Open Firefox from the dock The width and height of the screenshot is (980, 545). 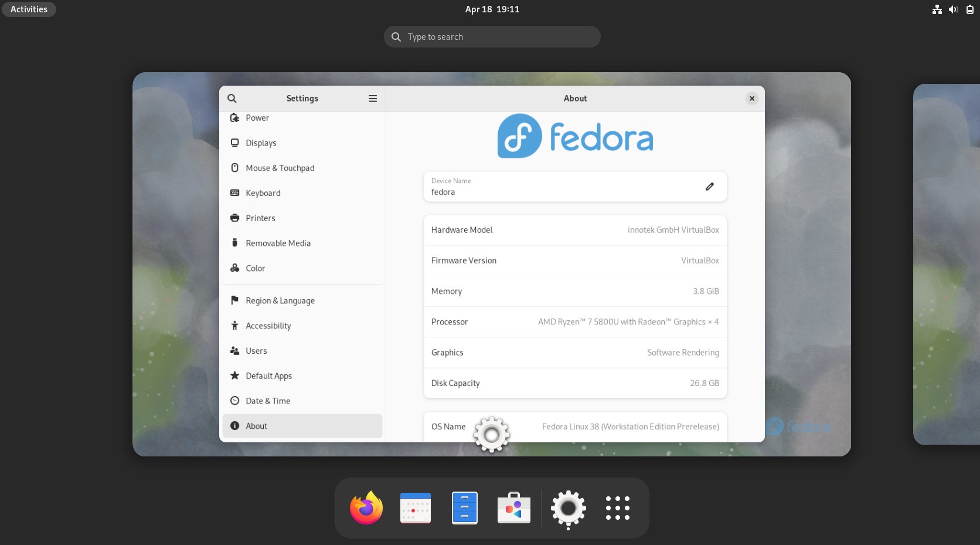[x=366, y=507]
